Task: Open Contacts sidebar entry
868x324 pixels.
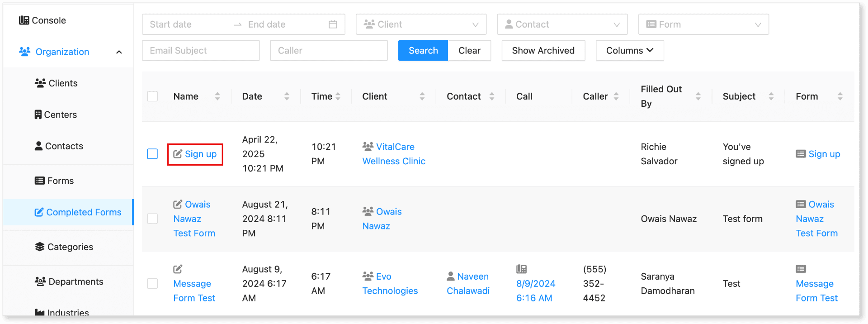Action: coord(59,146)
